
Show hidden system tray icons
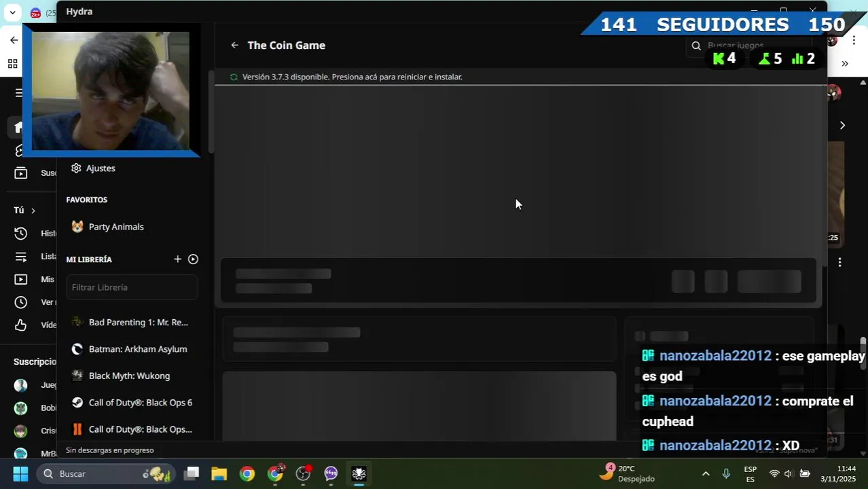click(706, 474)
